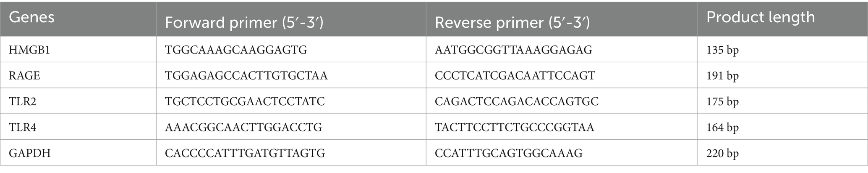Viewport: 868px width, 173px height.
Task: Click the reverse primer CAGACTCCAGACACCAGTGC
Action: 517,101
